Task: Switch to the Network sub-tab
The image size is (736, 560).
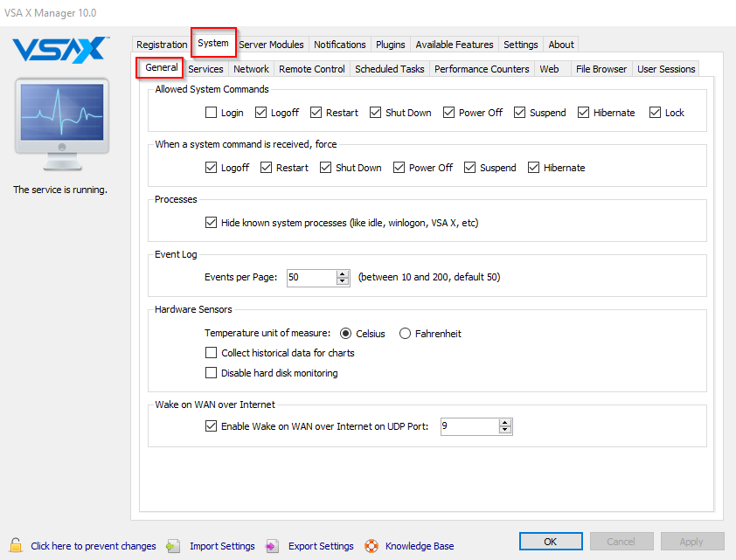Action: (x=251, y=69)
